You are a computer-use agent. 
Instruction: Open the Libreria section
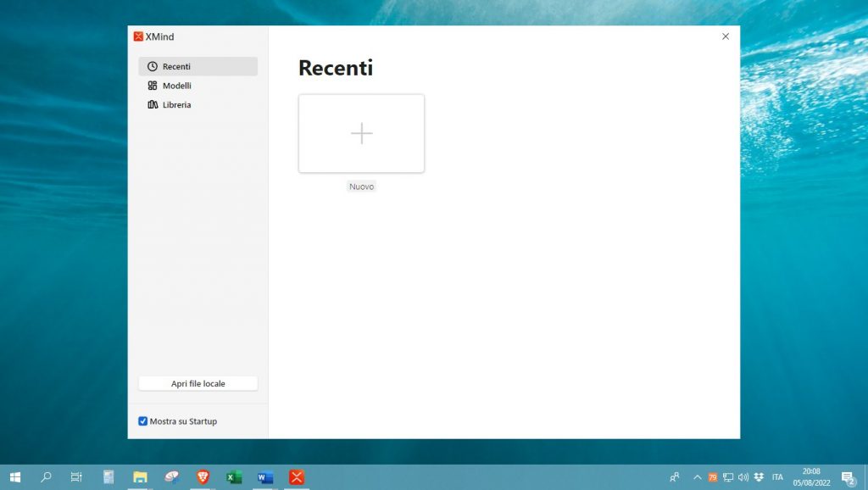pos(176,105)
